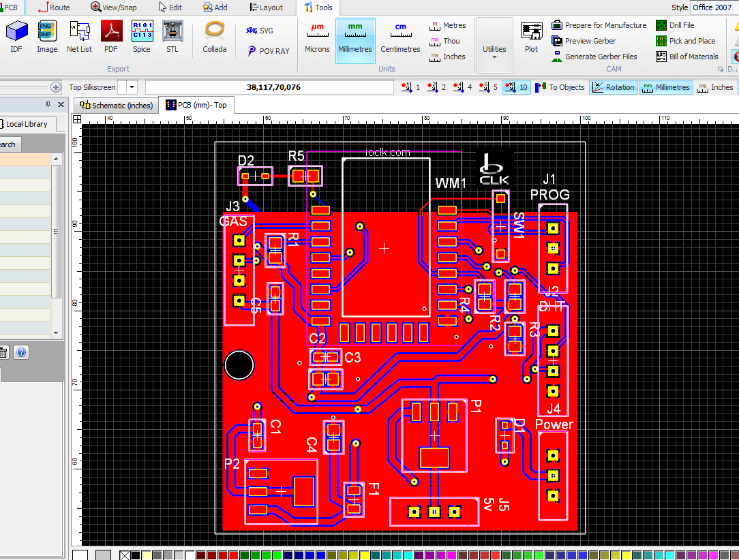Export the board as IDF

[16, 37]
